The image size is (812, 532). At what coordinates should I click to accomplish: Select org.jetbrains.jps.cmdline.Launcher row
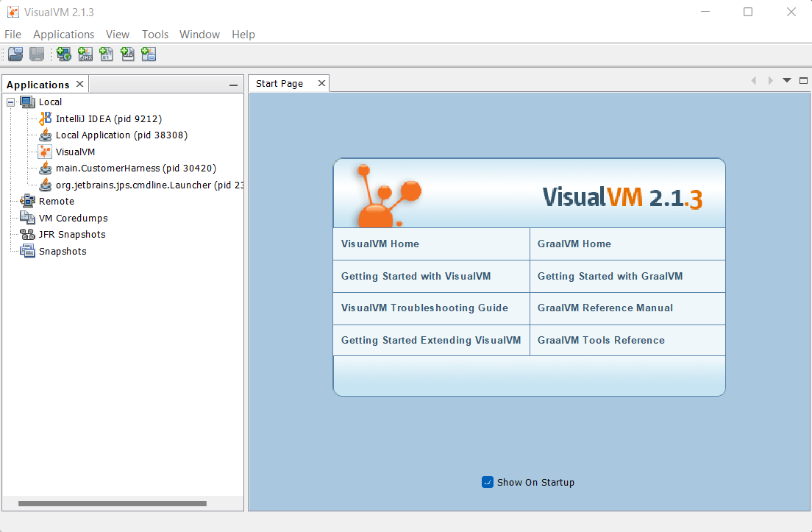[x=149, y=185]
